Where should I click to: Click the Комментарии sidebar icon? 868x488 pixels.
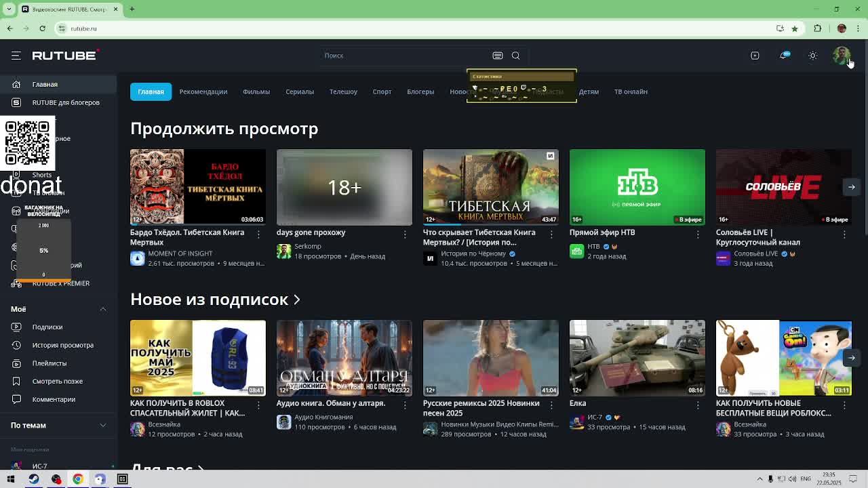tap(16, 399)
